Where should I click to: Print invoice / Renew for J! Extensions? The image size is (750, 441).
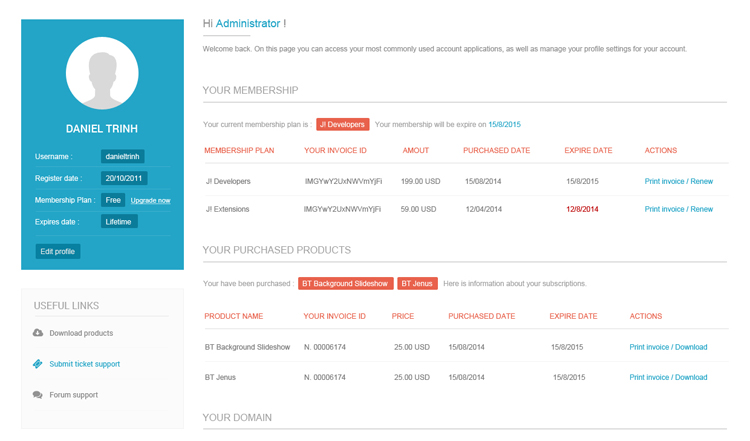click(x=679, y=209)
